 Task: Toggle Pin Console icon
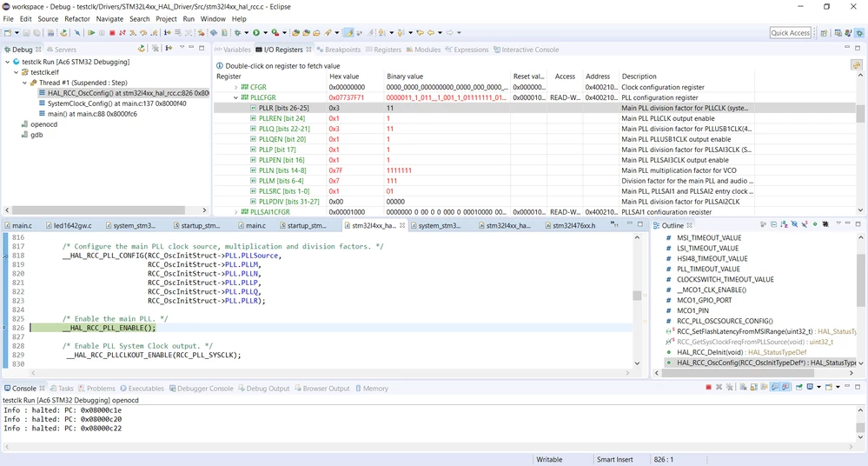798,387
